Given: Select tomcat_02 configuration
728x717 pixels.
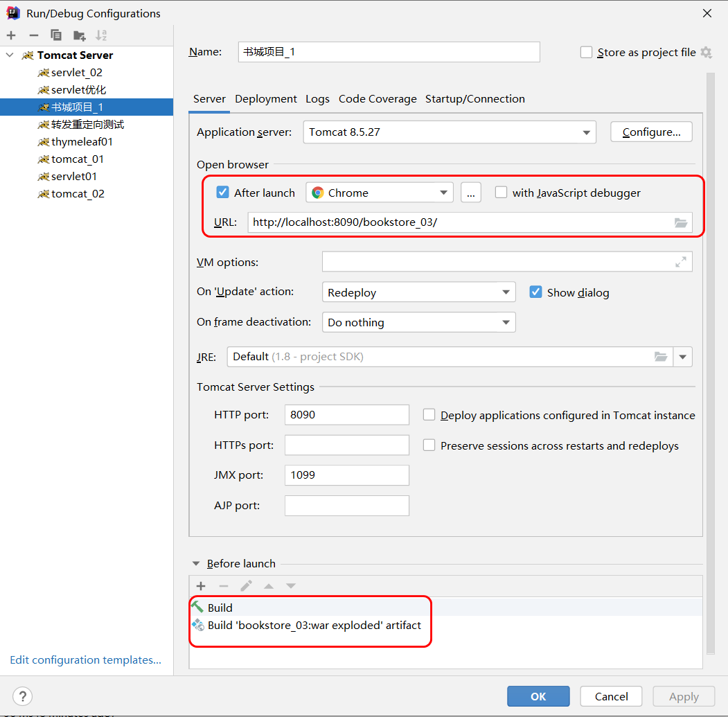Looking at the screenshot, I should click(x=87, y=194).
